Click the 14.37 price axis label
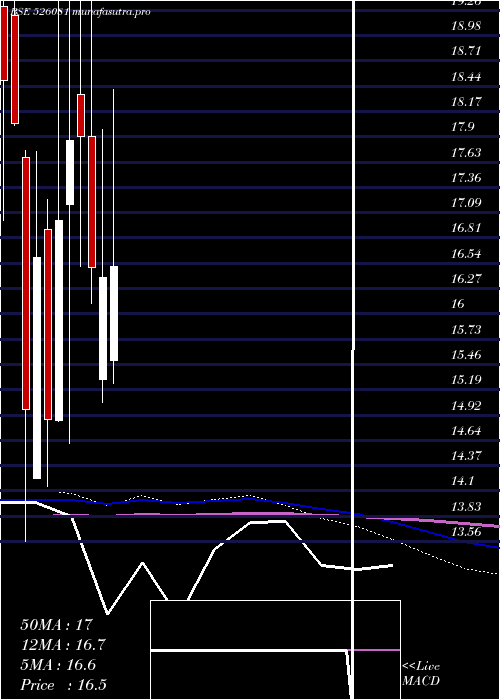500x700 pixels. pyautogui.click(x=466, y=456)
